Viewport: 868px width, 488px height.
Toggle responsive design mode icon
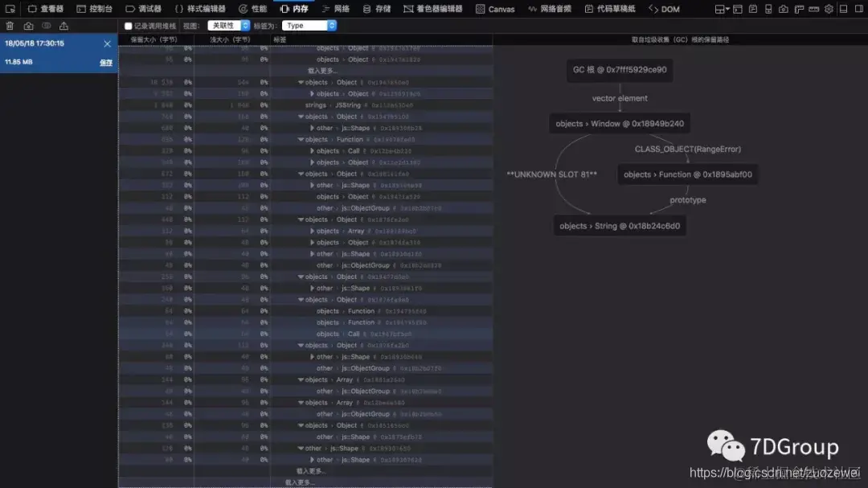pos(768,9)
